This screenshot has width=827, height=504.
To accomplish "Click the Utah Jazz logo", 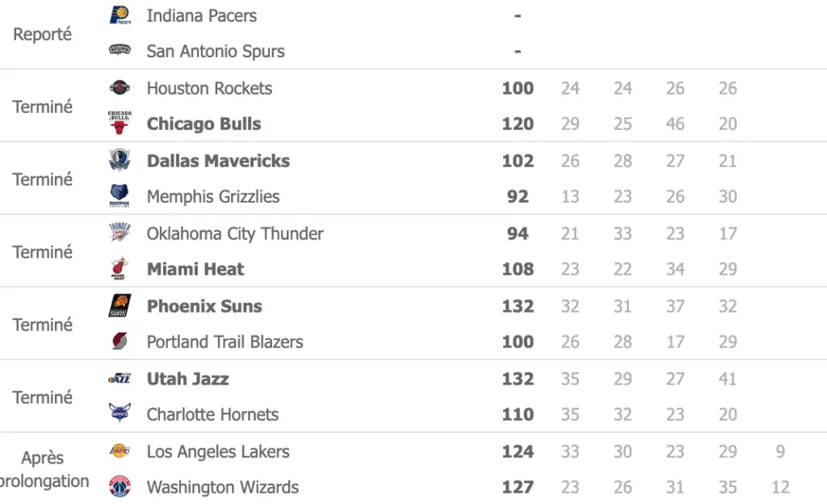I will coord(120,379).
